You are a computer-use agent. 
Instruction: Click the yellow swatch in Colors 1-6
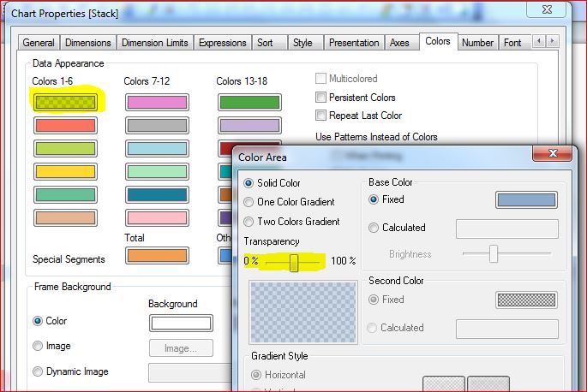click(65, 172)
